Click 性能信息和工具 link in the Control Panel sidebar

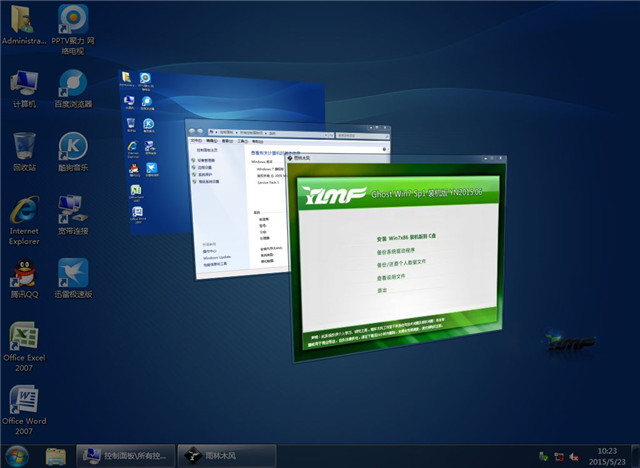tap(215, 264)
